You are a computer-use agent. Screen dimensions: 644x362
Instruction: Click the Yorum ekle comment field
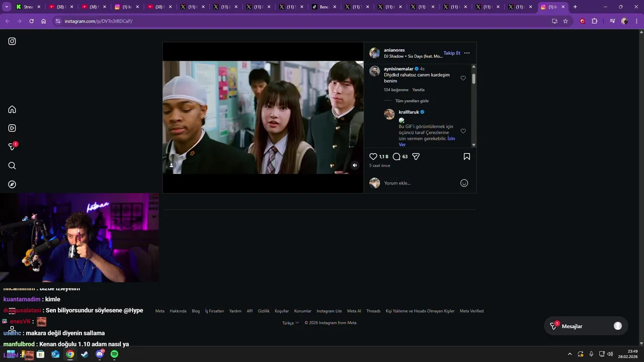point(420,183)
